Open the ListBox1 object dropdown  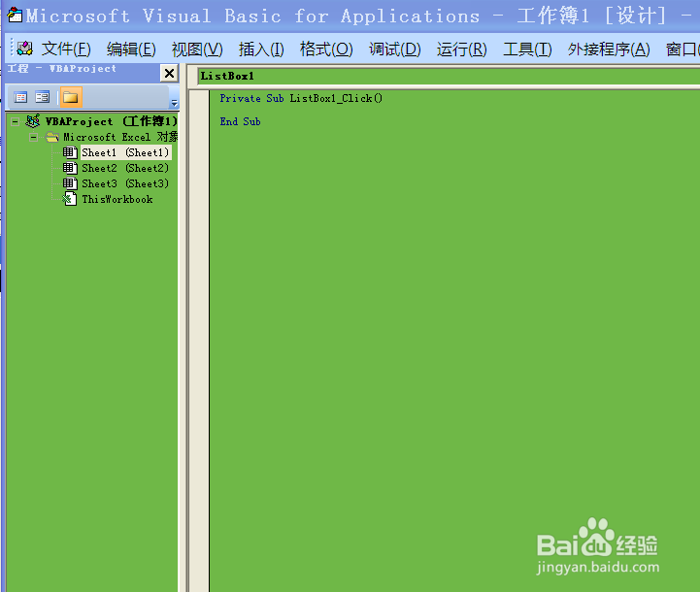(x=449, y=76)
